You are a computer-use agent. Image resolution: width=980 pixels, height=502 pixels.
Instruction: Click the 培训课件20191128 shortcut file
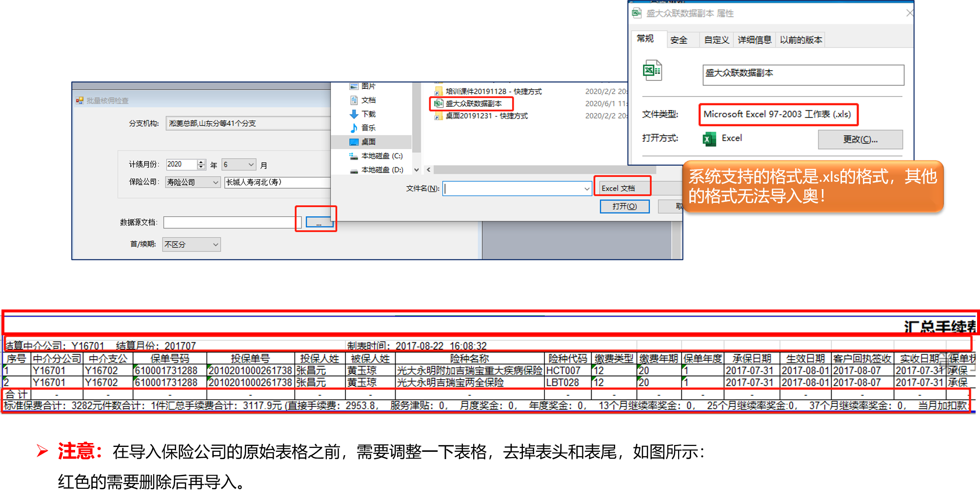tap(493, 92)
